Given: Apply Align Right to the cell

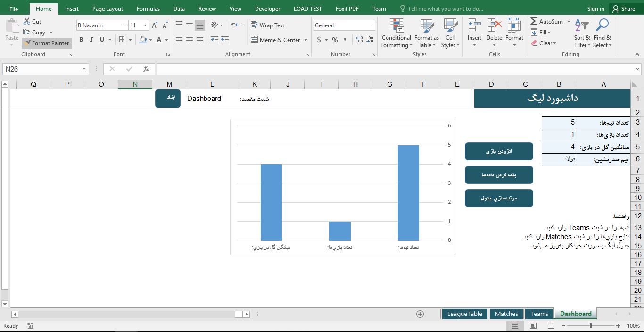Looking at the screenshot, I should point(200,40).
